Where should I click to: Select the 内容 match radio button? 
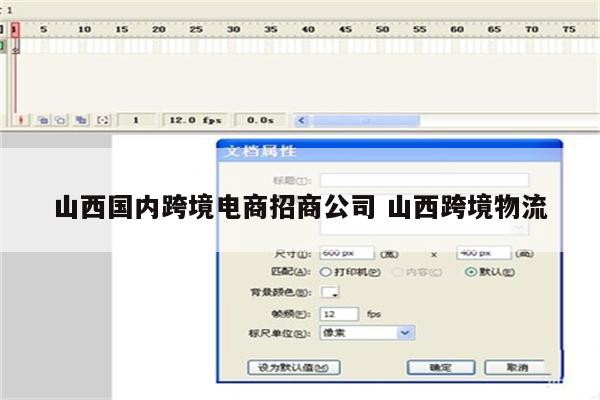399,271
